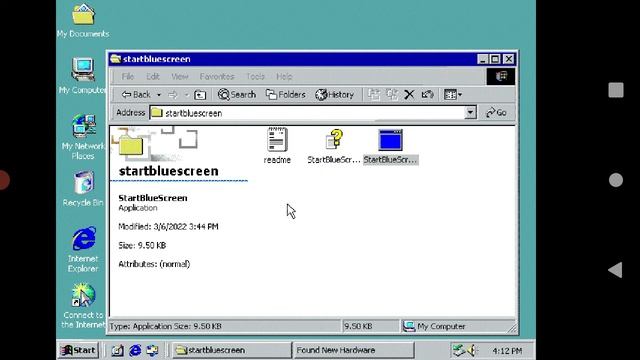Screen dimensions: 640x360
Task: Show the Folders tree pane
Action: click(x=285, y=95)
